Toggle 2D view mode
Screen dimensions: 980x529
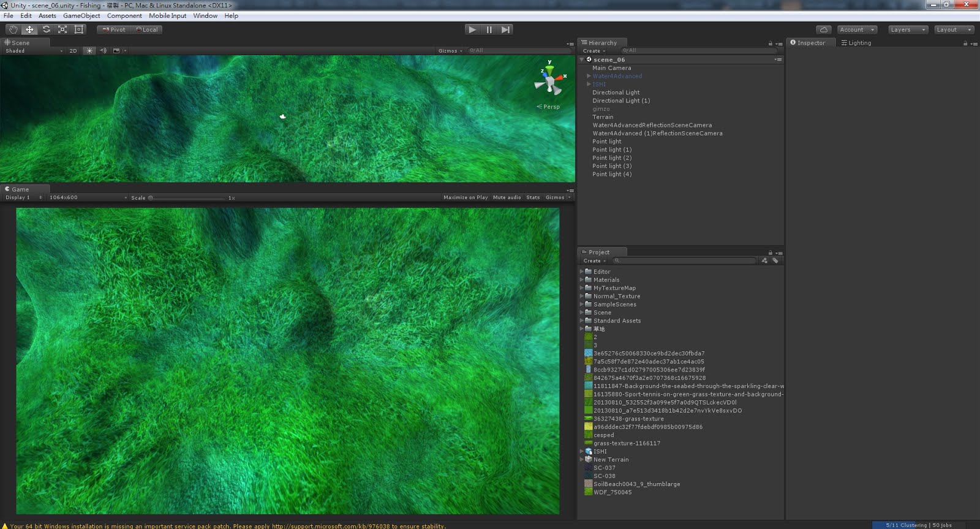point(73,51)
